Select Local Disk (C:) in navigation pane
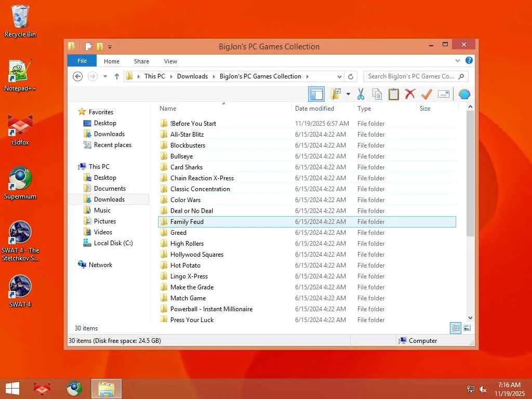The width and height of the screenshot is (532, 399). tap(113, 243)
